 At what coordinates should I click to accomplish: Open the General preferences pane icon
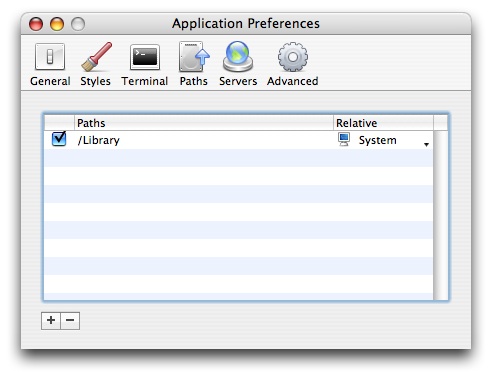tap(50, 57)
